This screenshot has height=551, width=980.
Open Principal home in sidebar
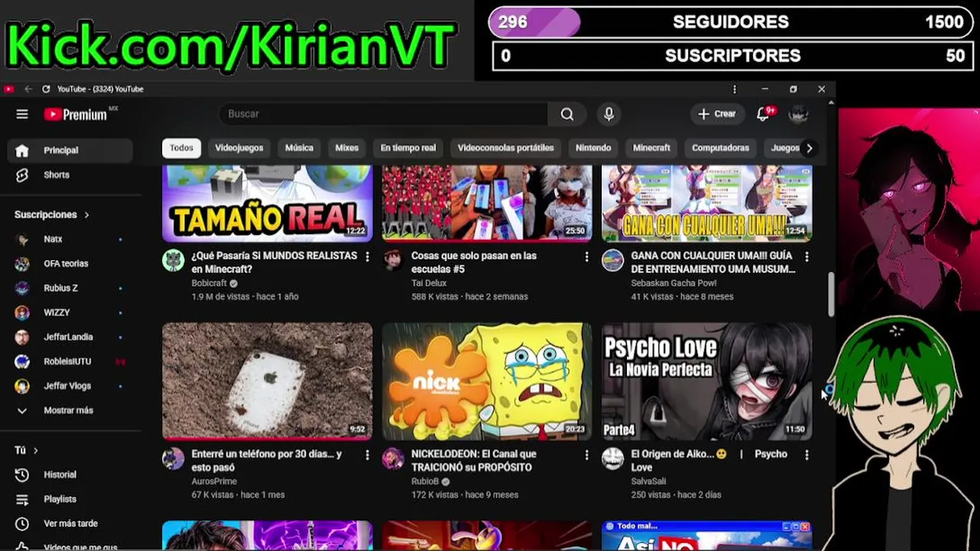pos(70,150)
